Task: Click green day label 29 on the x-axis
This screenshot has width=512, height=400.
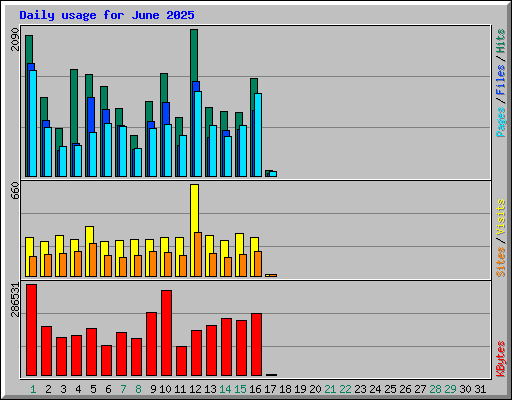Action: 450,389
